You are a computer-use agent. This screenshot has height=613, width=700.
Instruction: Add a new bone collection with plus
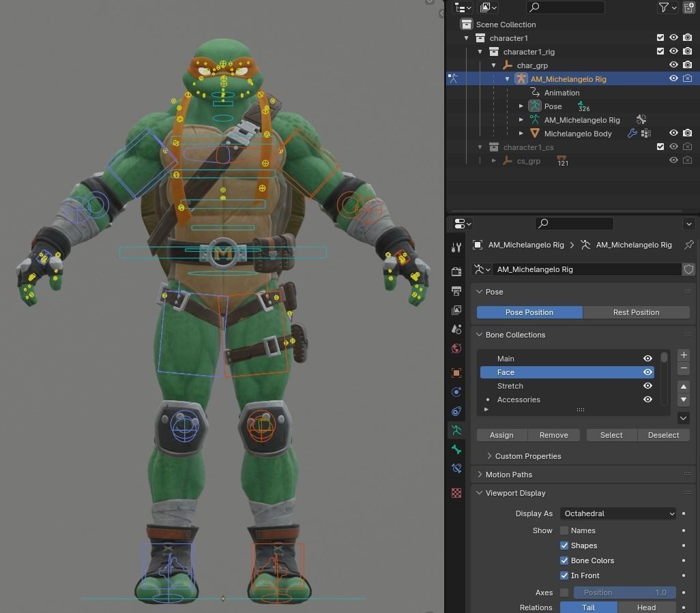point(684,355)
